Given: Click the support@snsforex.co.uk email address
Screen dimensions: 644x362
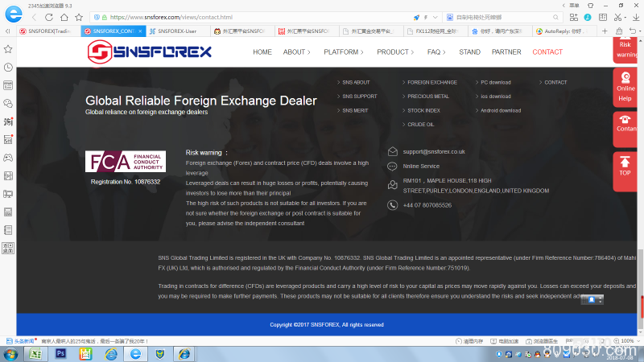Looking at the screenshot, I should click(434, 152).
